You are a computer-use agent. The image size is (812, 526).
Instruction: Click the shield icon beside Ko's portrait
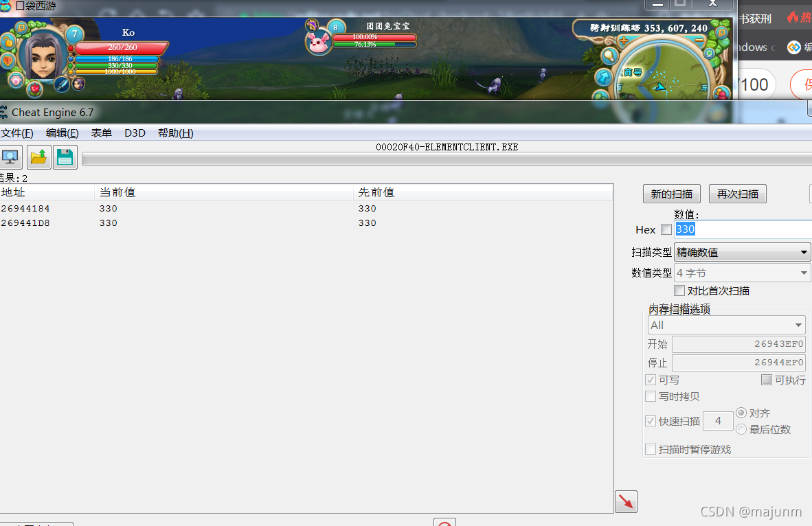[x=7, y=61]
